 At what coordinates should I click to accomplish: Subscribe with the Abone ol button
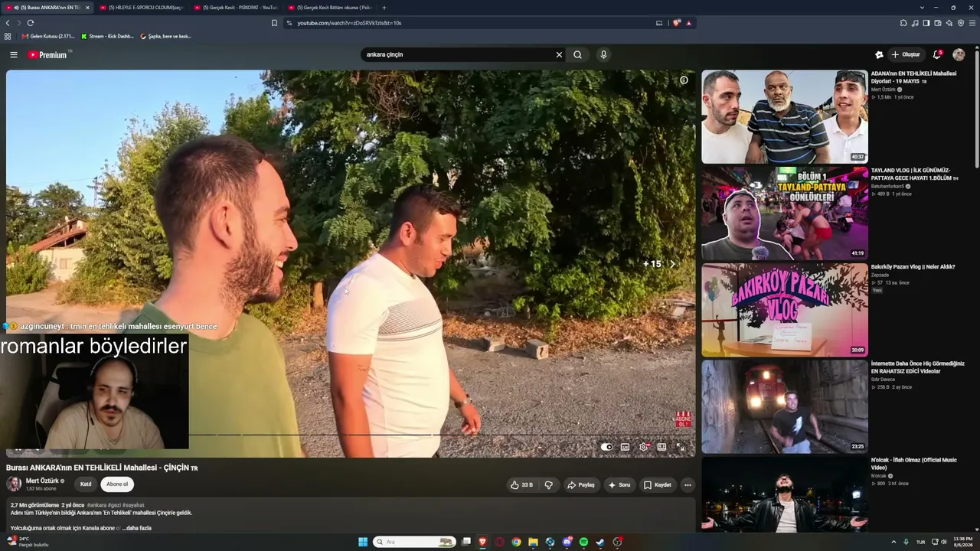click(x=117, y=484)
